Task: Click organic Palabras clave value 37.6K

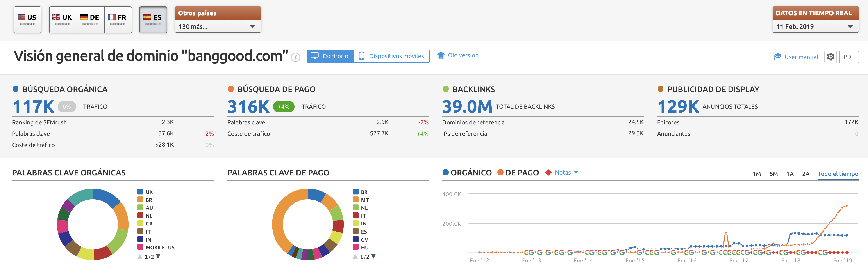Action: 166,133
